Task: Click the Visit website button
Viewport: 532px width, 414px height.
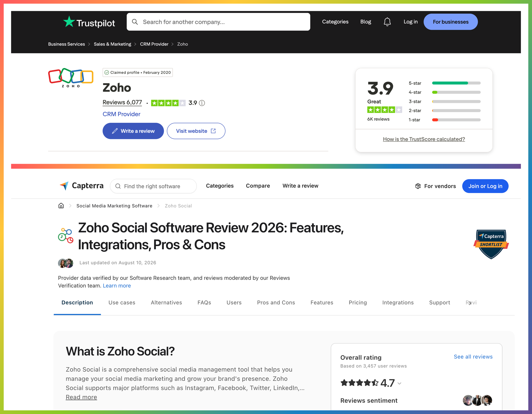Action: coord(196,131)
